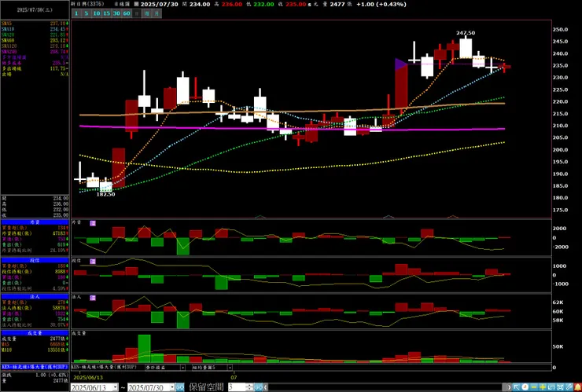
Task: Click the 保留空間 value stepper arrows
Action: (249, 387)
